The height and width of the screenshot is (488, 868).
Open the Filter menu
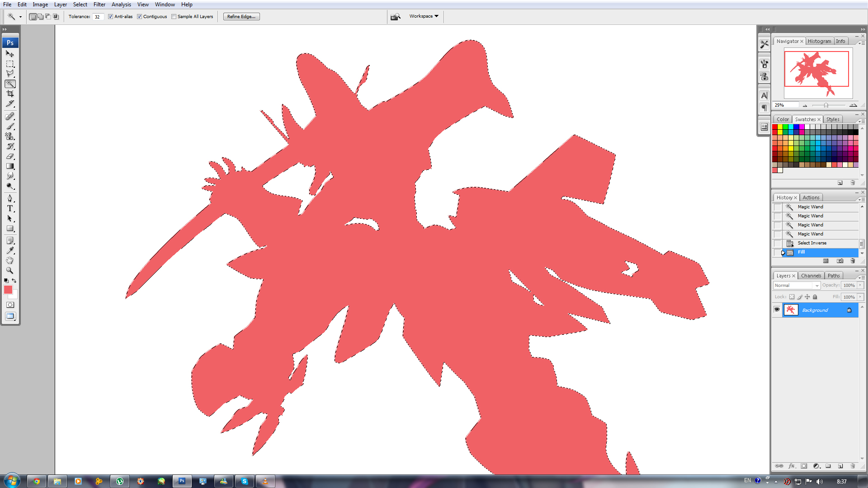coord(99,5)
